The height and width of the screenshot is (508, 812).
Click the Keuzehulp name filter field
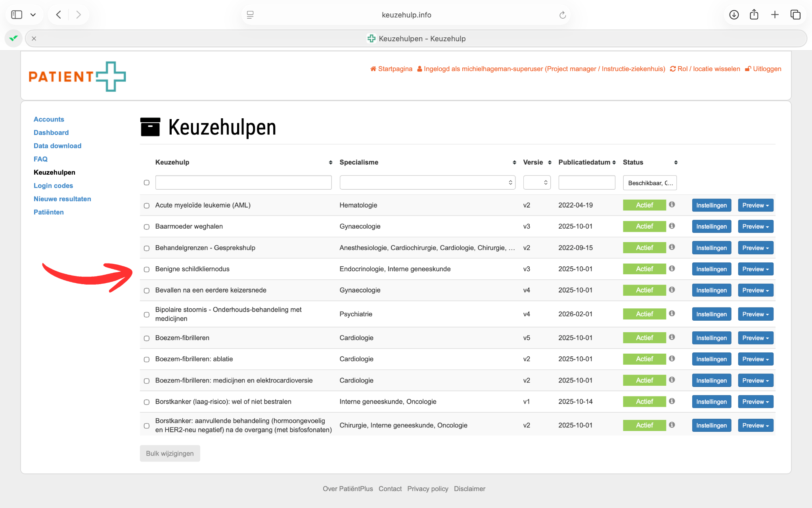point(243,183)
